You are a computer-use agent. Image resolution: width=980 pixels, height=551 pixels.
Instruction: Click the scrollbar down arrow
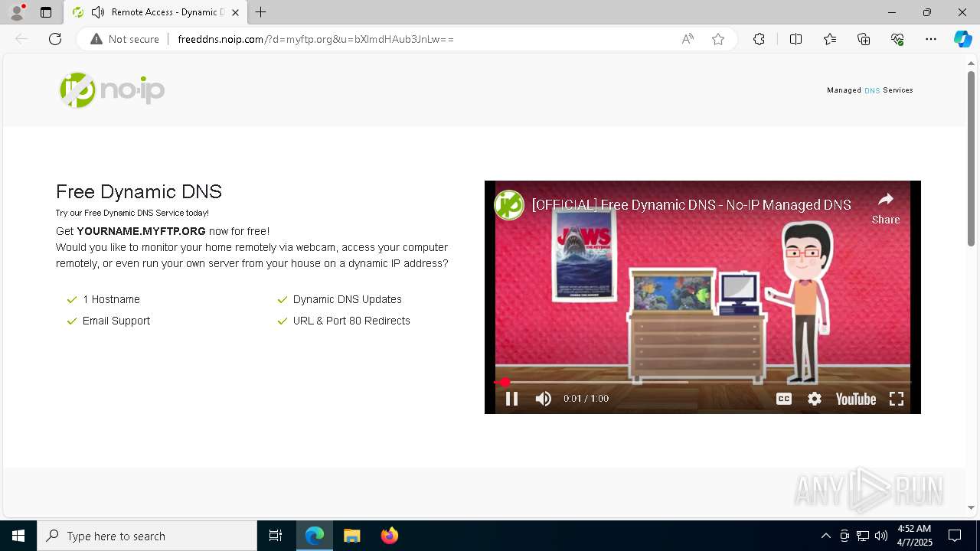tap(971, 507)
